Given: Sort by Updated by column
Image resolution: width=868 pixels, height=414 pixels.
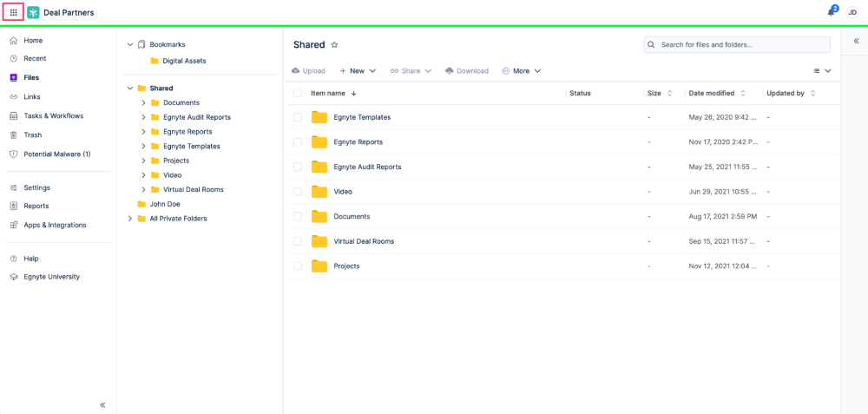Looking at the screenshot, I should pyautogui.click(x=791, y=93).
